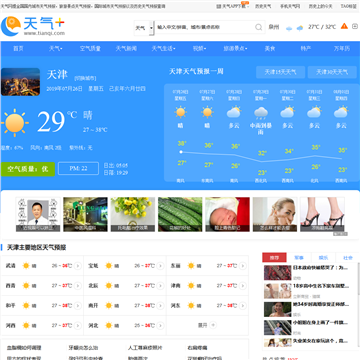Screen dimensions: 360x360
Task: Switch to the 社会 news tab
Action: click(x=348, y=257)
